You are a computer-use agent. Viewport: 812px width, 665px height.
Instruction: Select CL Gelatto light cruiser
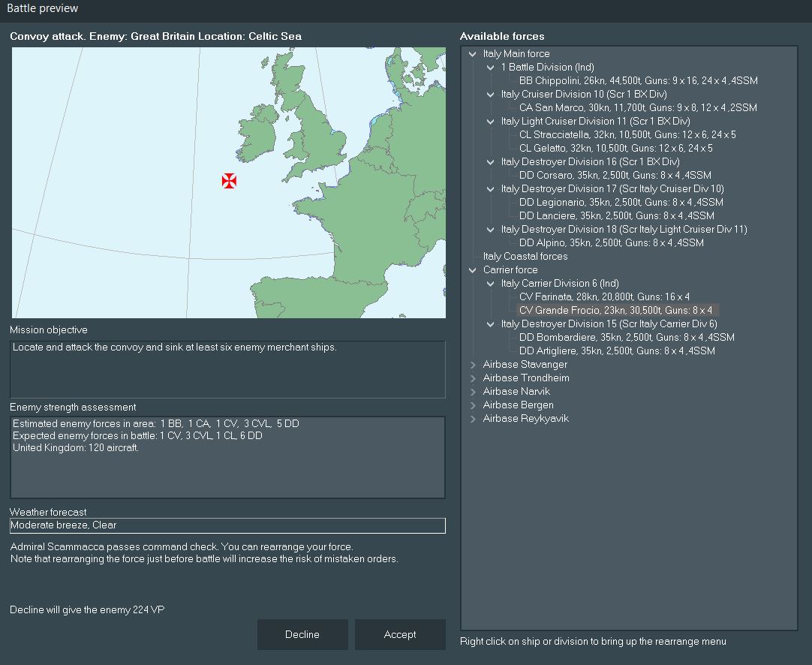pos(615,148)
